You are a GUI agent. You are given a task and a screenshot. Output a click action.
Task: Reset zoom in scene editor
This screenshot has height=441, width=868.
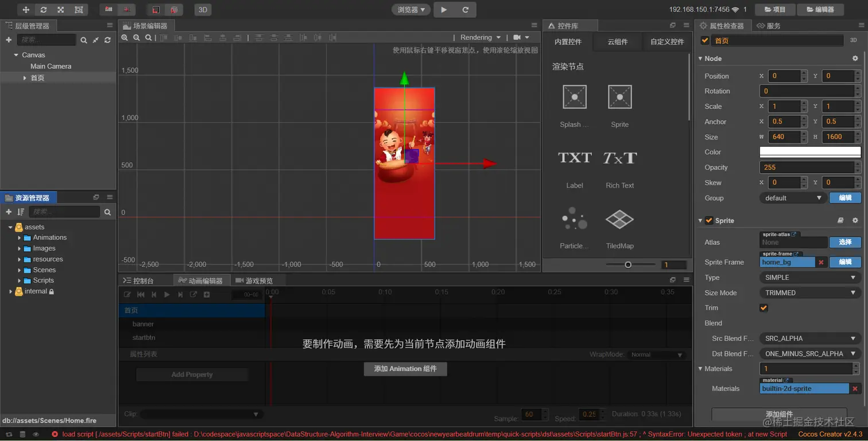(149, 37)
